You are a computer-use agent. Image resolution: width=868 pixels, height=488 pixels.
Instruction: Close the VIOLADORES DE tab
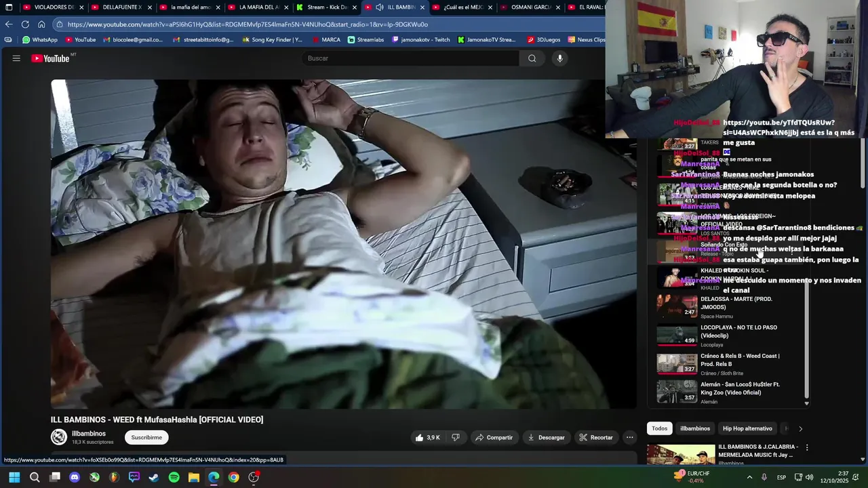81,7
